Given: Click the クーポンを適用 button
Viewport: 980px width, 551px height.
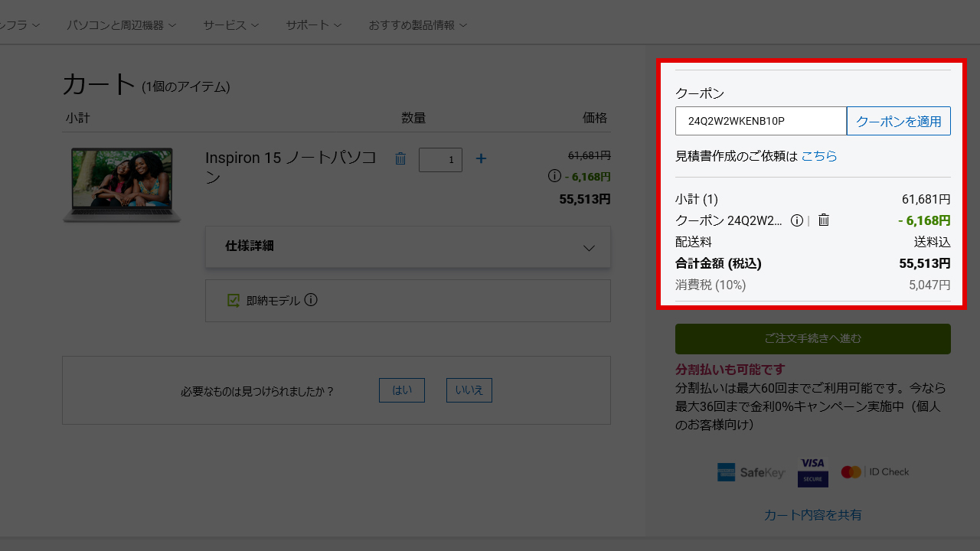Looking at the screenshot, I should pos(899,121).
